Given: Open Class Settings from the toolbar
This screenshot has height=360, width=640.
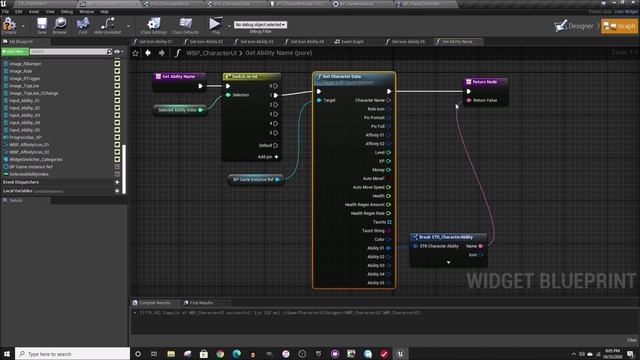Looking at the screenshot, I should 153,24.
